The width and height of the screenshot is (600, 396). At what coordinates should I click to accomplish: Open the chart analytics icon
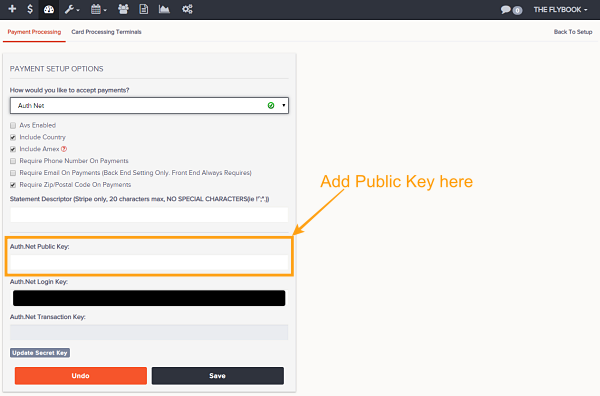(164, 9)
